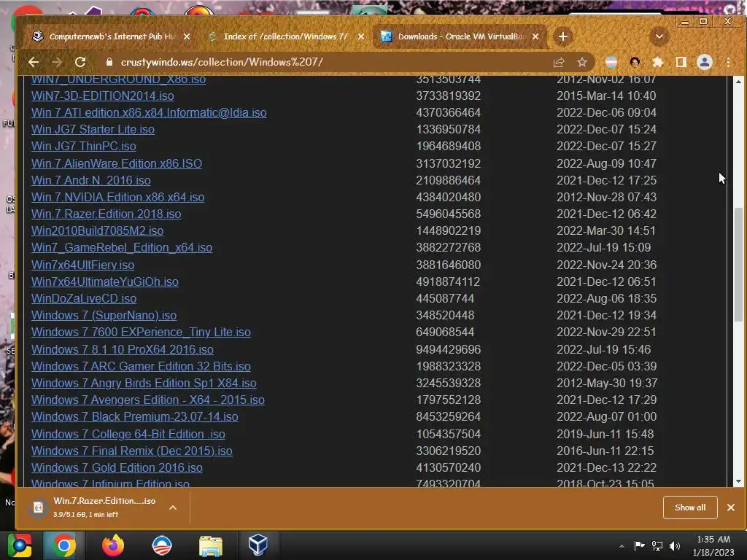Open Win.7.Razer.Edition.2018.iso link
Viewport: 747px width, 560px height.
tap(107, 214)
